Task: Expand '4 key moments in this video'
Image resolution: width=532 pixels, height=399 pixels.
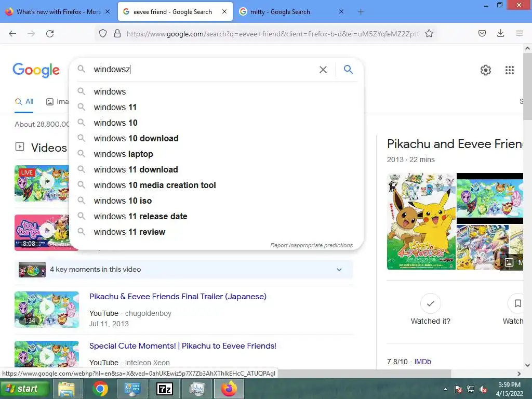Action: (184, 270)
